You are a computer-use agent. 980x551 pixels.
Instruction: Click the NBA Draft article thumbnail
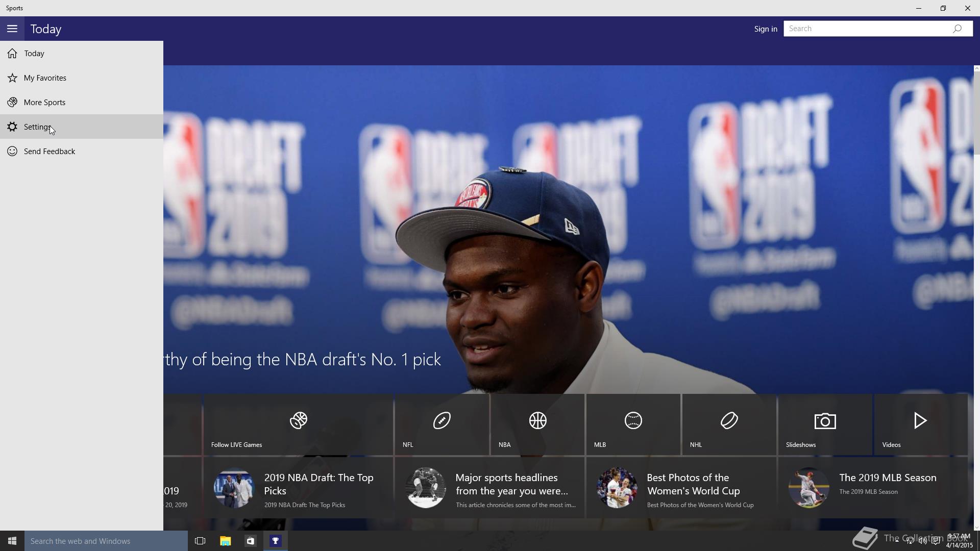(x=234, y=488)
